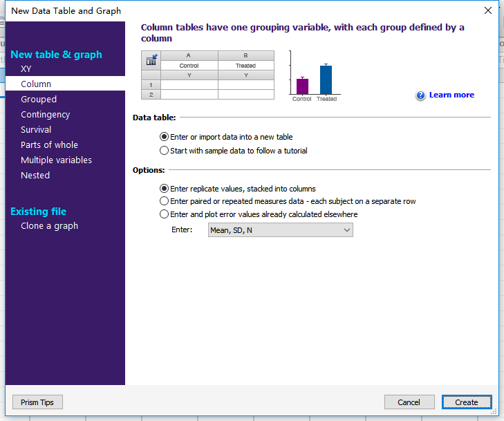Choose paired or repeated measures data option
The height and width of the screenshot is (421, 504).
coord(288,201)
